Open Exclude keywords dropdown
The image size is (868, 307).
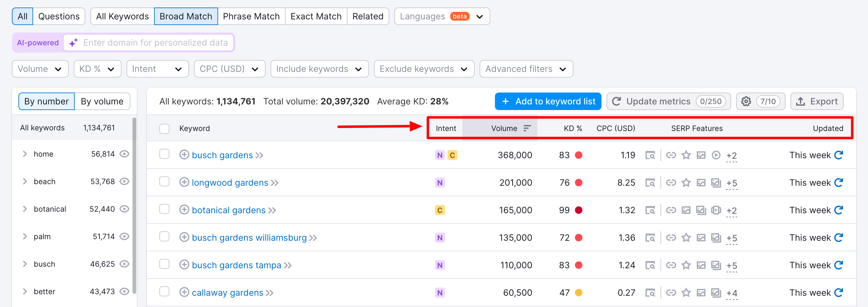(424, 69)
